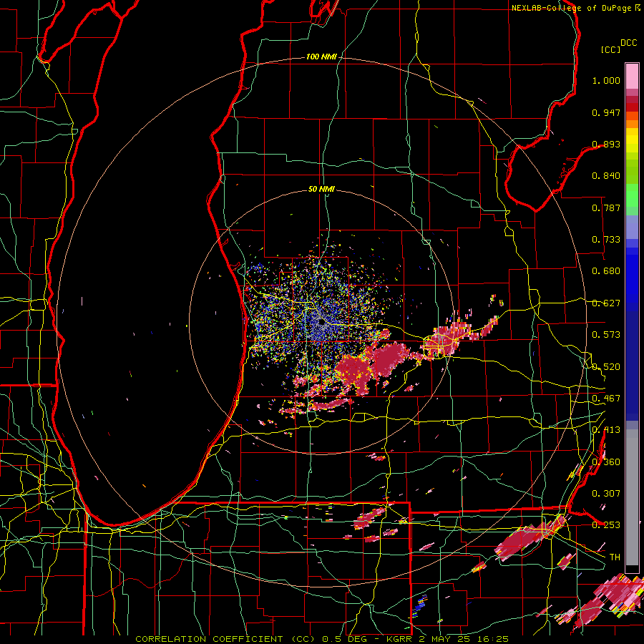Click the 0.840 scale value
Viewport: 644px width, 644px height.
point(606,176)
